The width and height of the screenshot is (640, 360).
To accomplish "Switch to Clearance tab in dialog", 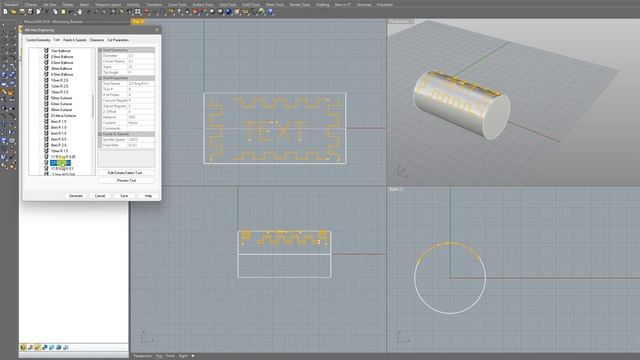I will coord(97,40).
